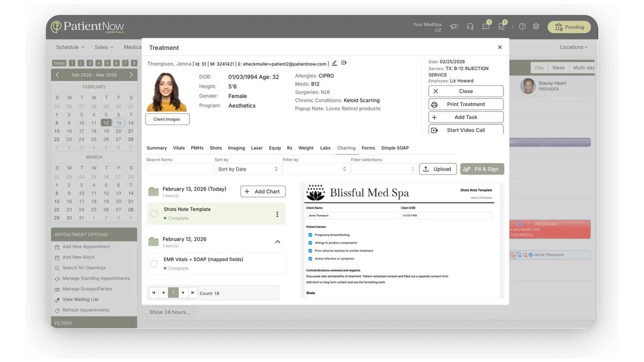644x362 pixels.
Task: Click the Search forms input field
Action: click(179, 169)
